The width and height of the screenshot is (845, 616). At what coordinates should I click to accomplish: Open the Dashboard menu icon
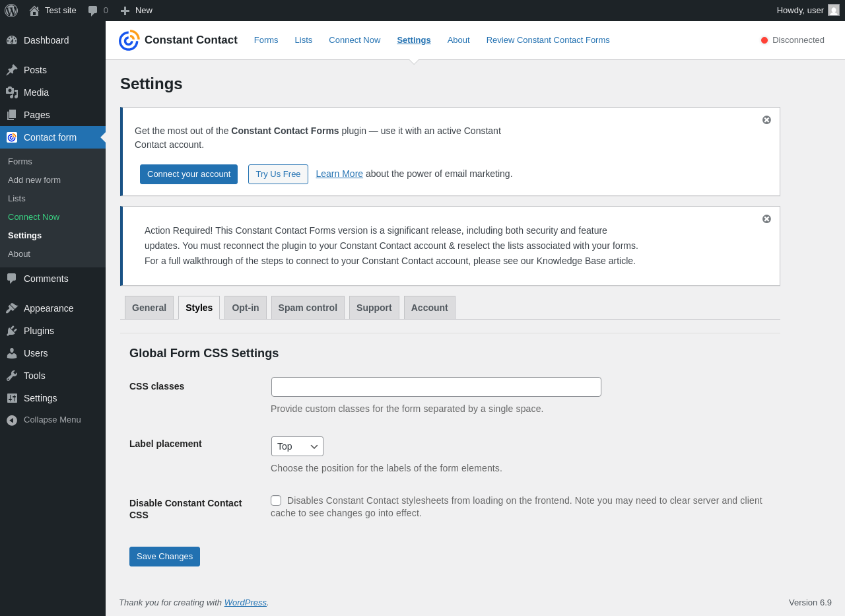coord(12,40)
